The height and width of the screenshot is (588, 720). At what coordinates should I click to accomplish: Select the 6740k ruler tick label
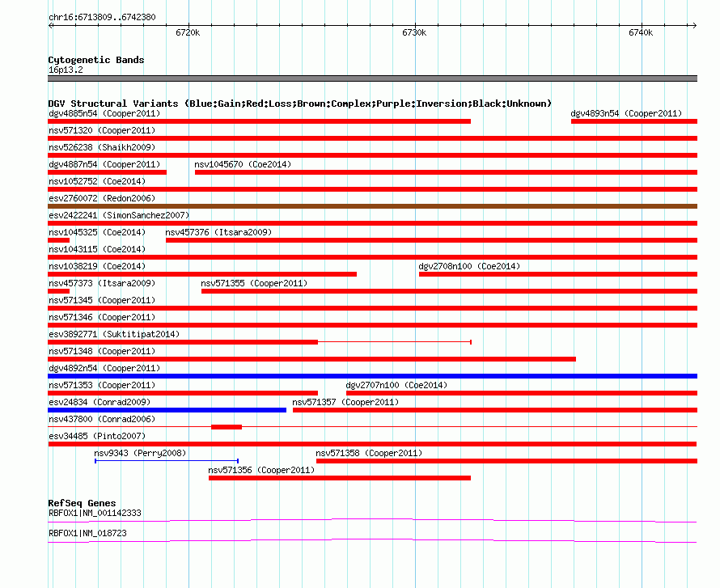tap(641, 32)
